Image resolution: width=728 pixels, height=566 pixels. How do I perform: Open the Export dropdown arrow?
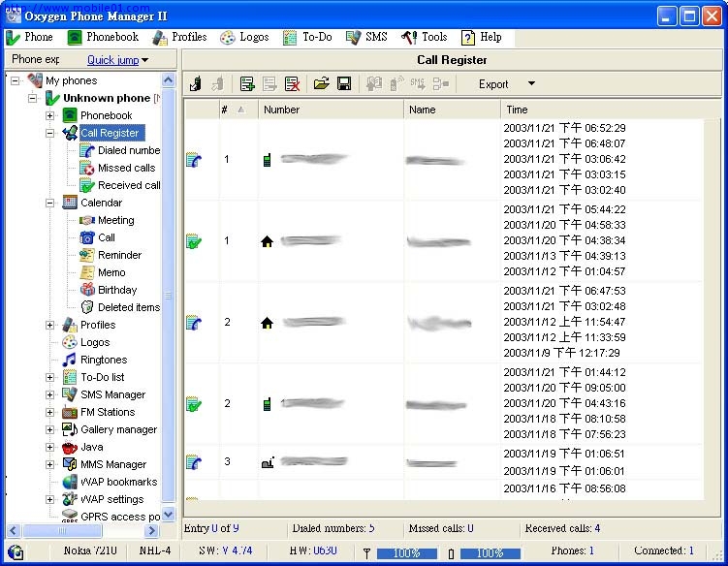(531, 83)
